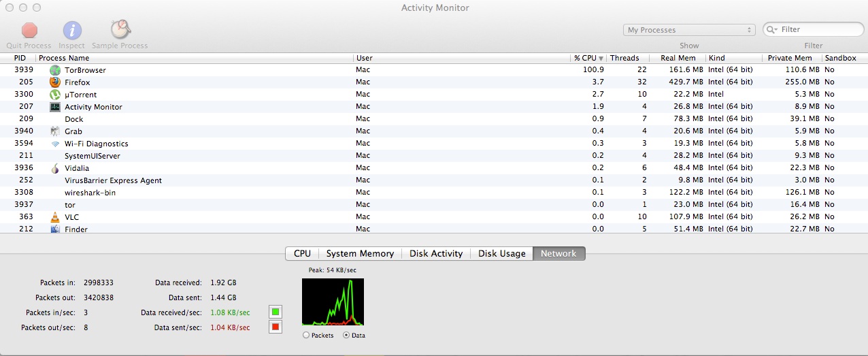
Task: Select the Vidalia onion icon
Action: tap(55, 168)
